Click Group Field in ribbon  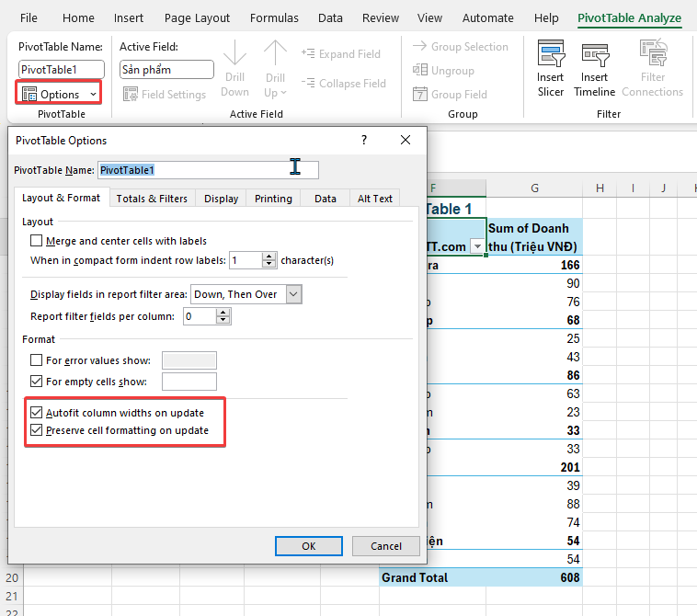[451, 95]
